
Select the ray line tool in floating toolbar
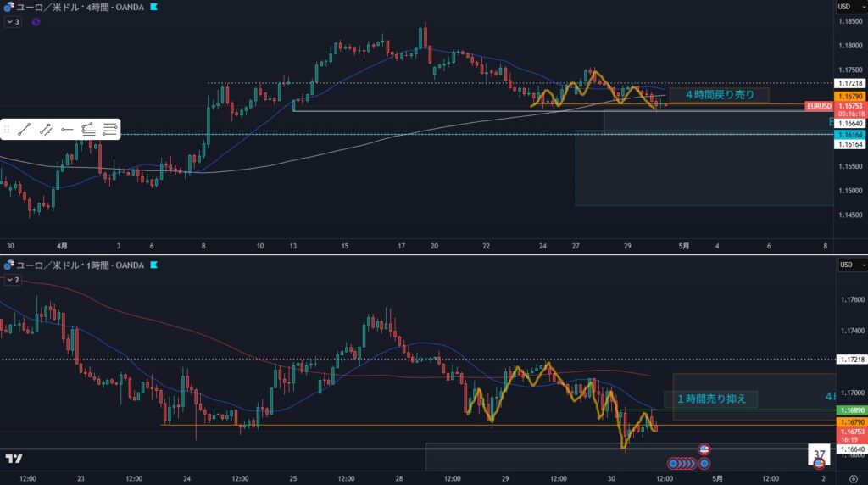pyautogui.click(x=46, y=130)
